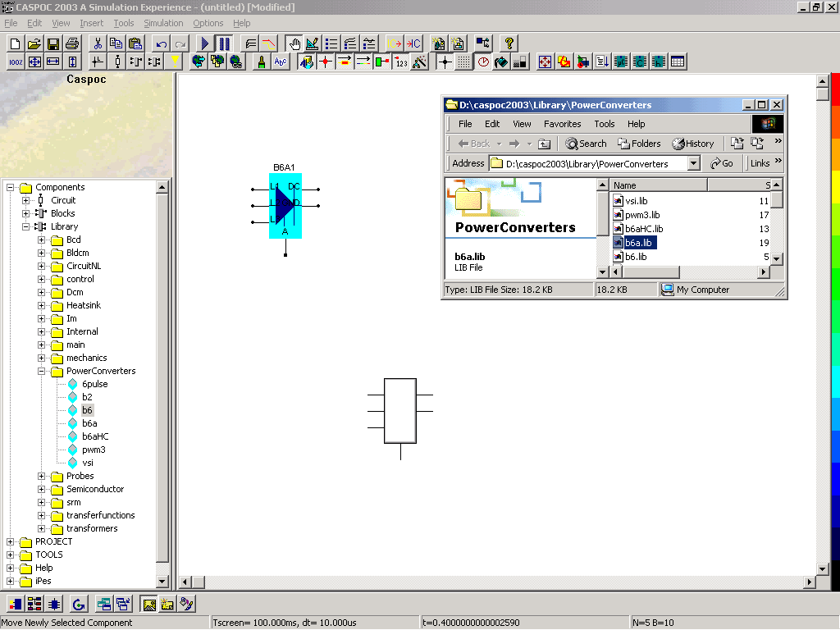
Task: Open the Tools menu in CASPOC
Action: click(124, 23)
